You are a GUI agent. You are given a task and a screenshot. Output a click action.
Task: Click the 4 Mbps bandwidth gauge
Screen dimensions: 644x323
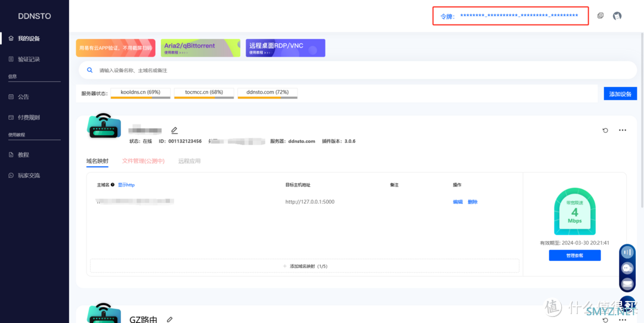[575, 212]
